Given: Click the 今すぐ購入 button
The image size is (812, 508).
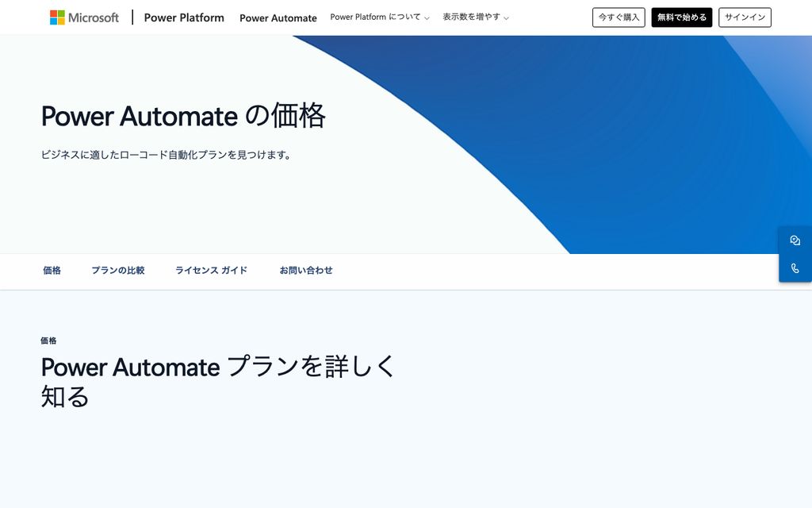Looking at the screenshot, I should tap(619, 17).
